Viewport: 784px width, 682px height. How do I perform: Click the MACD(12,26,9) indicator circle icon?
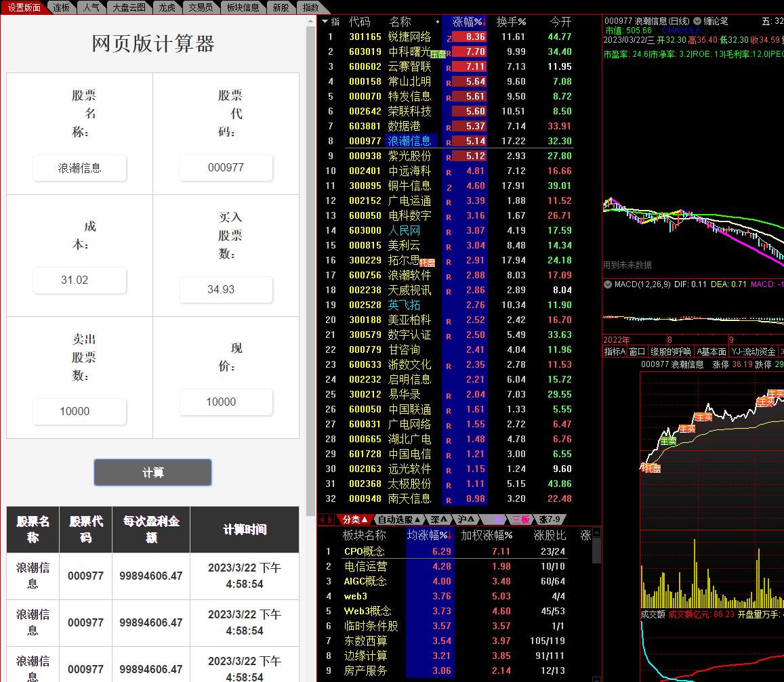tap(609, 284)
